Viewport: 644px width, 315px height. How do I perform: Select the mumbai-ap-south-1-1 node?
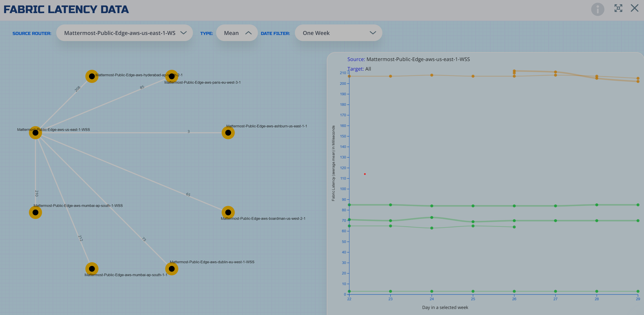coord(92,269)
